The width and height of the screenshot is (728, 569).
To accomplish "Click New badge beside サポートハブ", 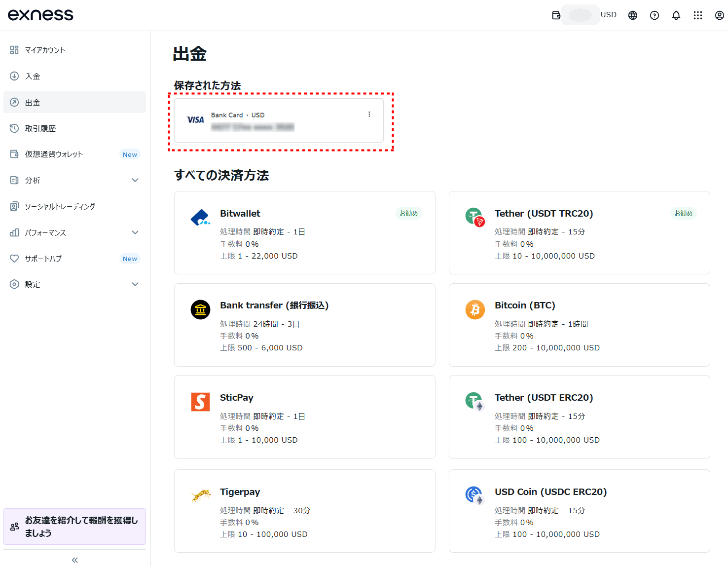I will pyautogui.click(x=130, y=259).
